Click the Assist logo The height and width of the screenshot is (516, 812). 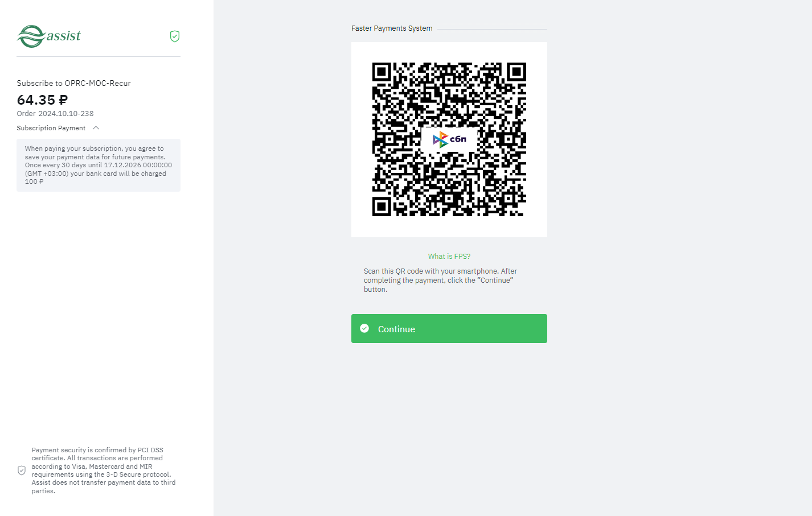(x=49, y=36)
